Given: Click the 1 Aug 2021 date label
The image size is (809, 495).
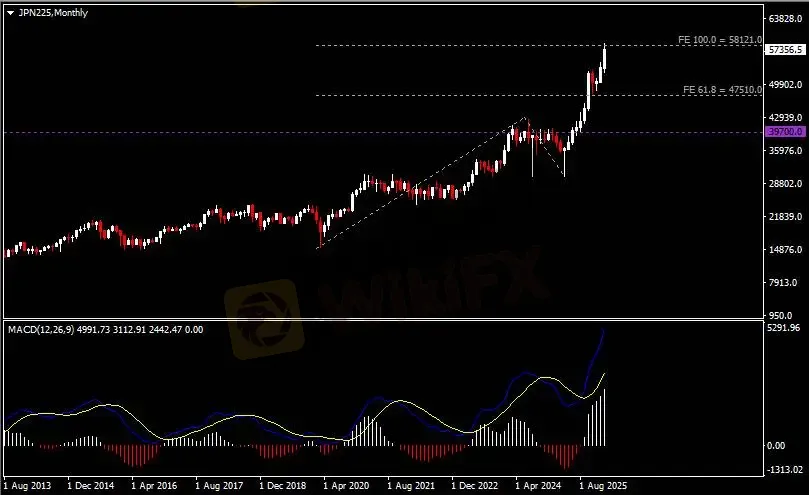Looking at the screenshot, I should (x=411, y=486).
